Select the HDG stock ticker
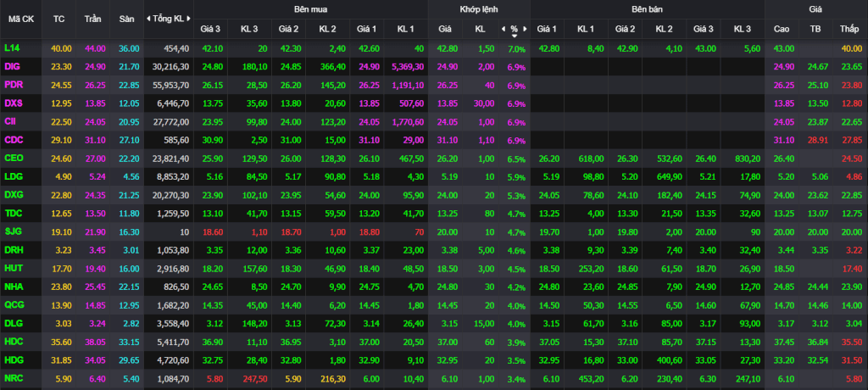The image size is (868, 390). [x=13, y=360]
